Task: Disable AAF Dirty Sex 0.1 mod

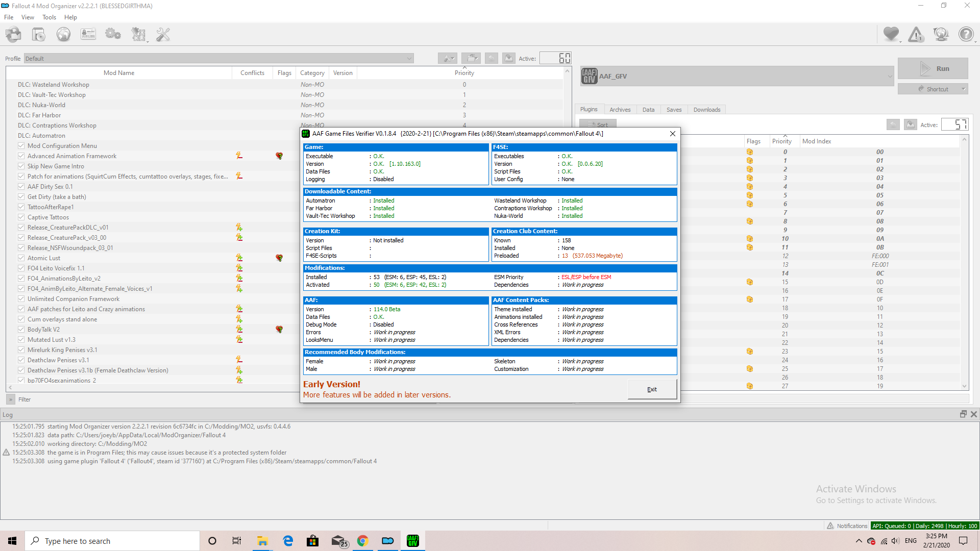Action: pyautogui.click(x=21, y=186)
